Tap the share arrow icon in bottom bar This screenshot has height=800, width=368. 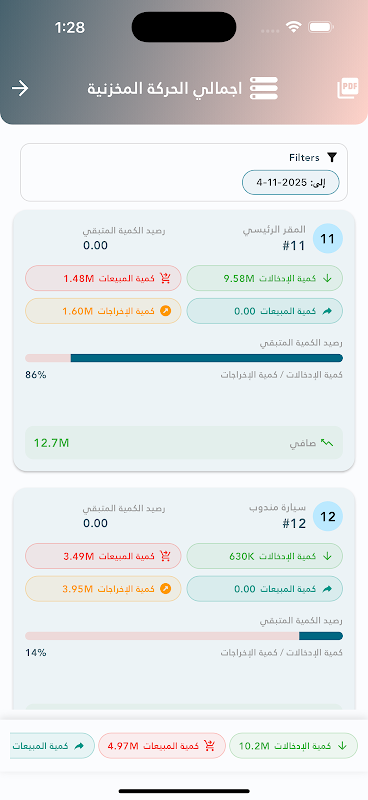tap(79, 746)
